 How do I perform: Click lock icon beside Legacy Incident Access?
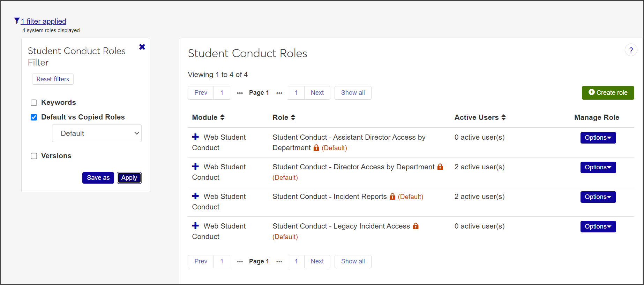[x=415, y=226]
